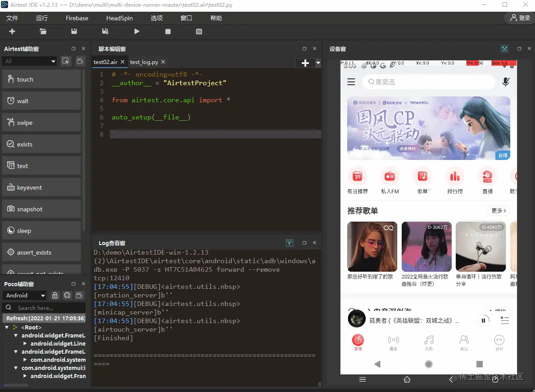
Task: Collapse the Root tree node
Action: click(6, 327)
